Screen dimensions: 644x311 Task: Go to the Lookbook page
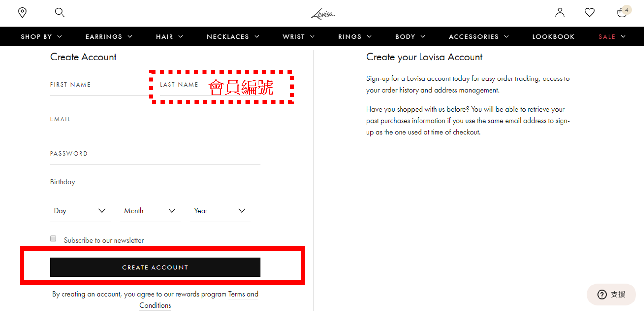(x=553, y=37)
